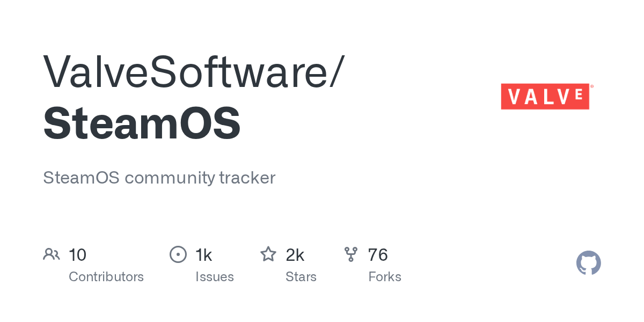Click the Forks branch icon
This screenshot has height=322, width=644.
[351, 254]
